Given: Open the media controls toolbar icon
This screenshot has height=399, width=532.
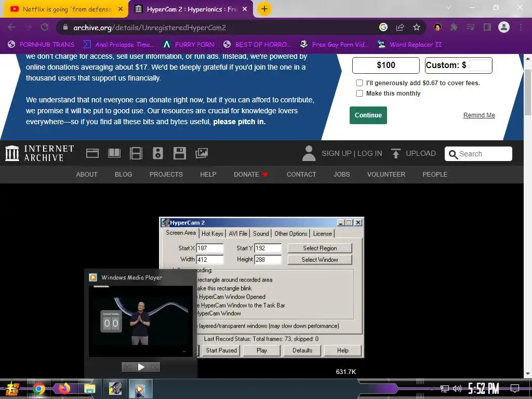Looking at the screenshot, I should [x=470, y=27].
